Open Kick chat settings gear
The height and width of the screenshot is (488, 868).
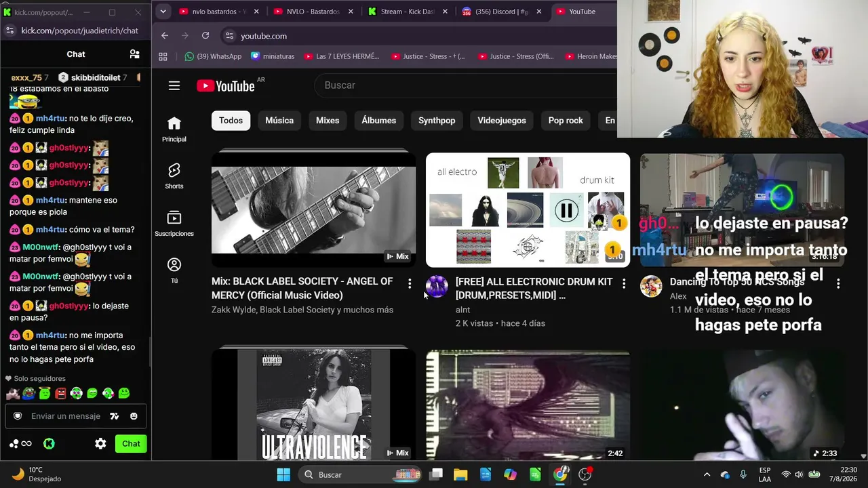[x=100, y=444]
